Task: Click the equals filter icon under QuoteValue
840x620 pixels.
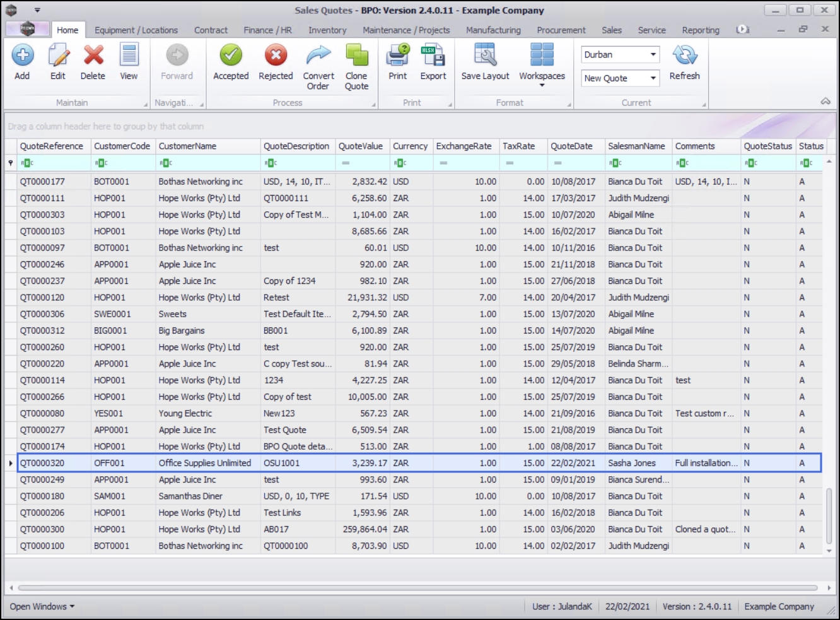Action: (346, 163)
